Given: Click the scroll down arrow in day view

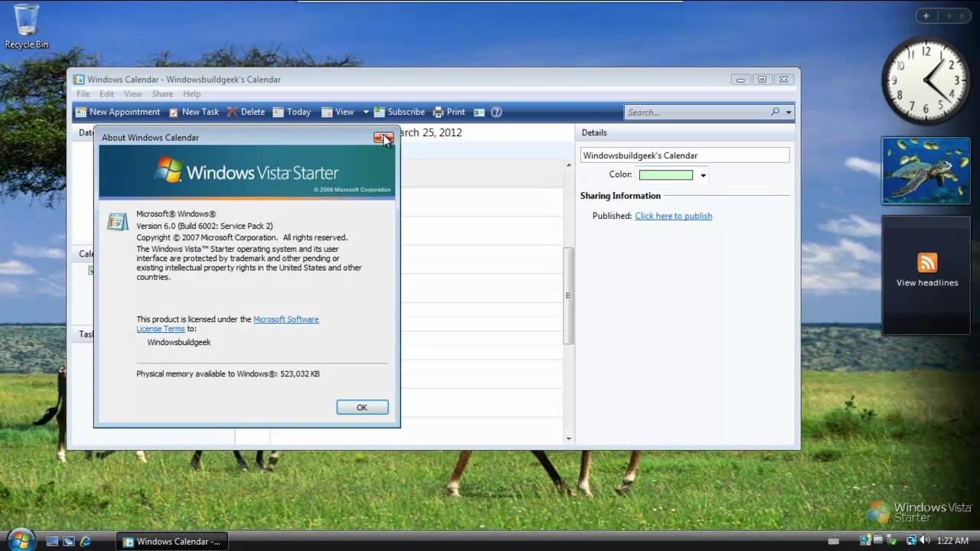Looking at the screenshot, I should pyautogui.click(x=569, y=439).
